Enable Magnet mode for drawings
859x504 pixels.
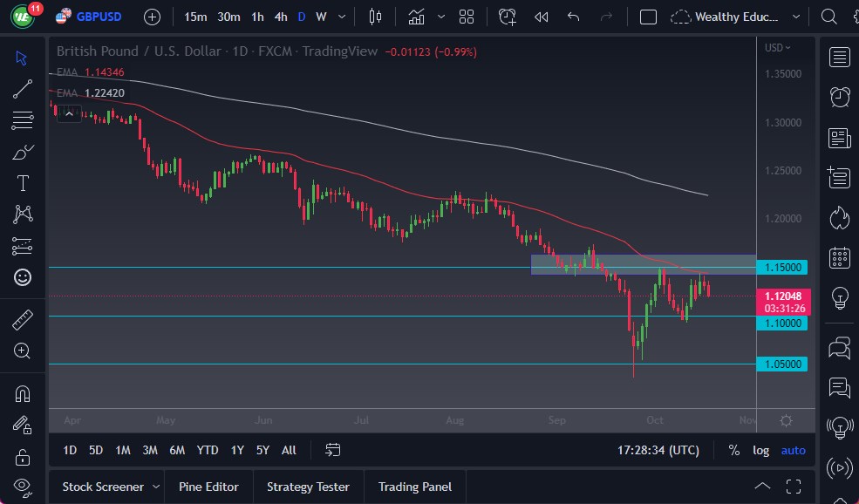[x=22, y=393]
